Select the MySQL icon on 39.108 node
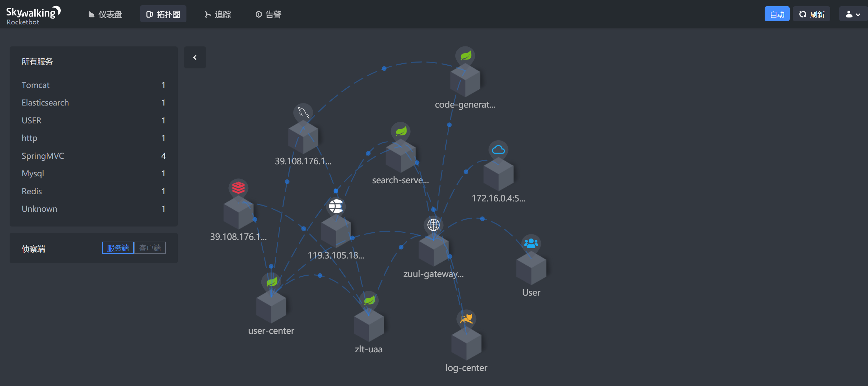The image size is (868, 386). click(x=302, y=111)
